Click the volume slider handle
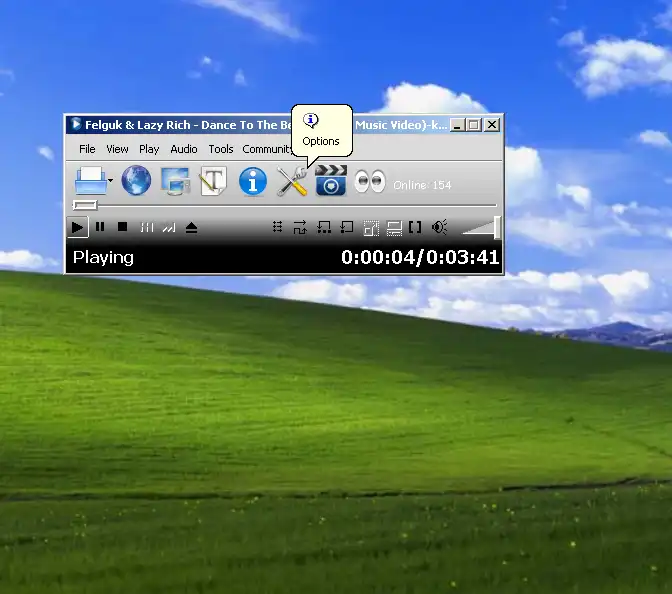 click(x=497, y=228)
